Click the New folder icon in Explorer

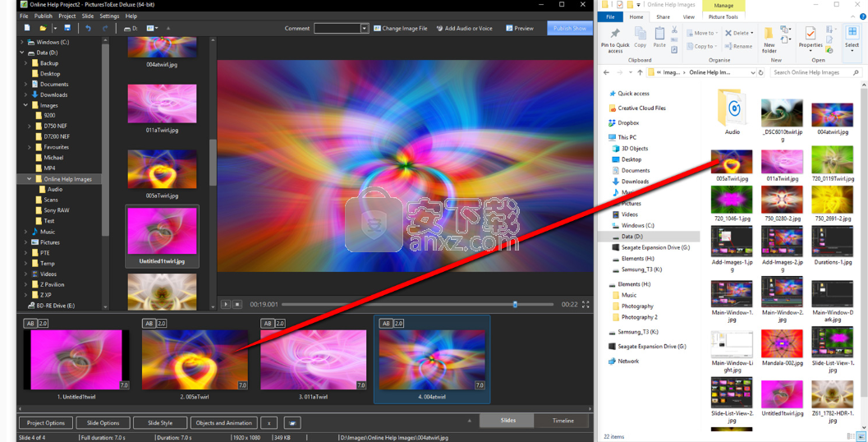point(769,33)
